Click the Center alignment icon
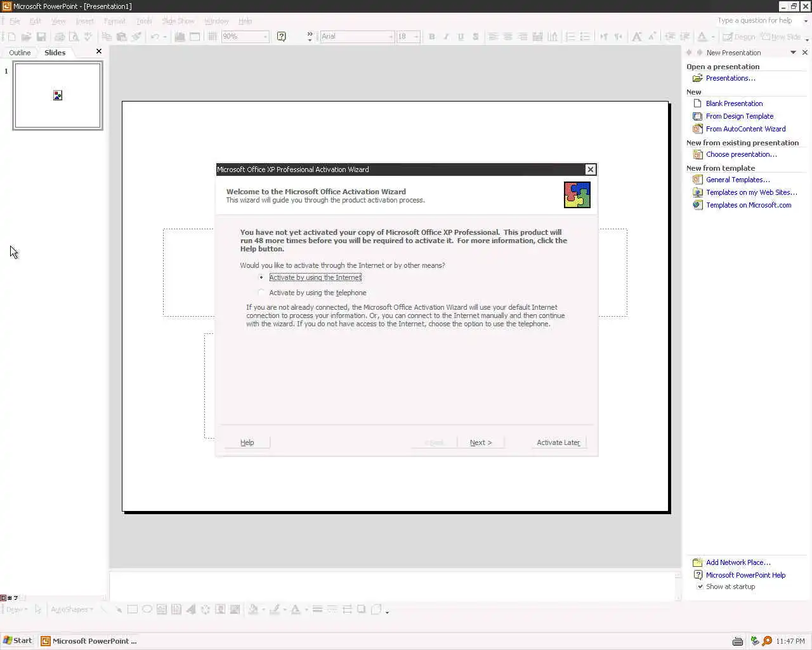Screen dimensions: 812x650 coord(507,37)
